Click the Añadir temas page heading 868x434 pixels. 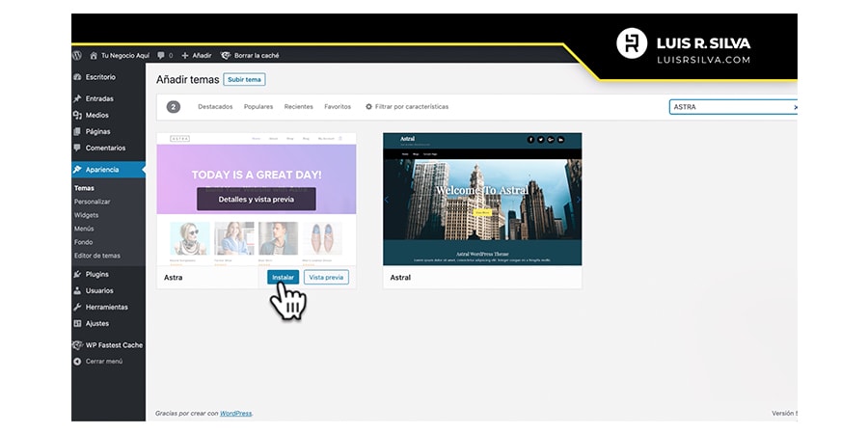tap(188, 80)
